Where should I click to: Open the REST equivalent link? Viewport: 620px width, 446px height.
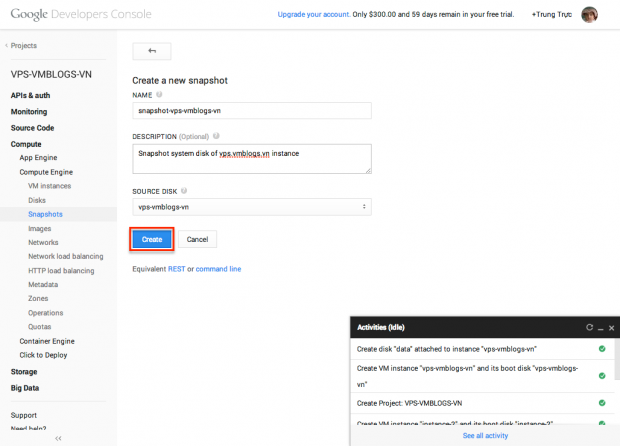pyautogui.click(x=176, y=269)
